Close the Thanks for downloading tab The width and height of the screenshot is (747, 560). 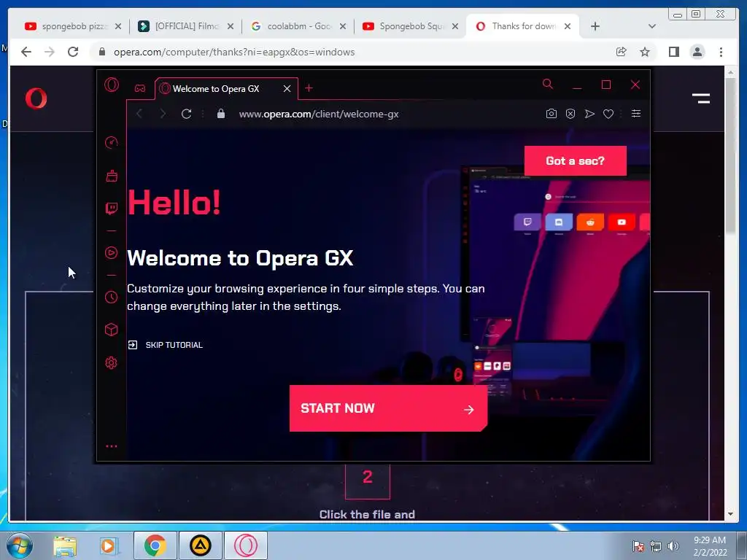[568, 26]
